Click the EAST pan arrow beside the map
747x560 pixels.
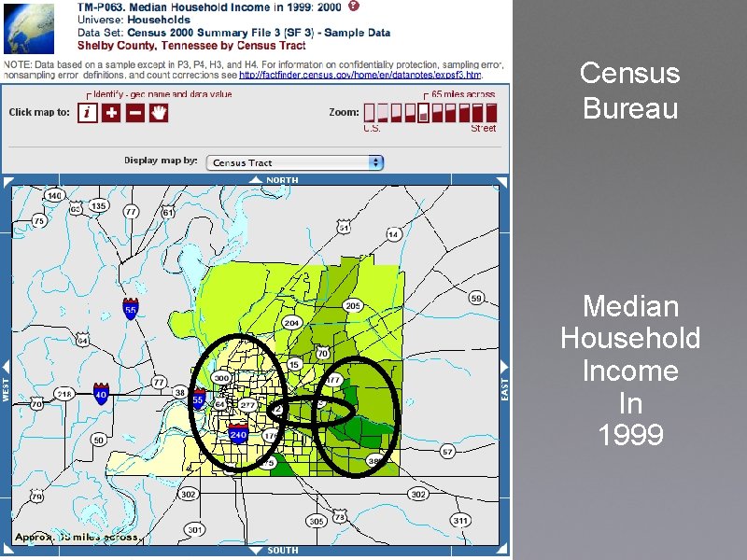[504, 364]
